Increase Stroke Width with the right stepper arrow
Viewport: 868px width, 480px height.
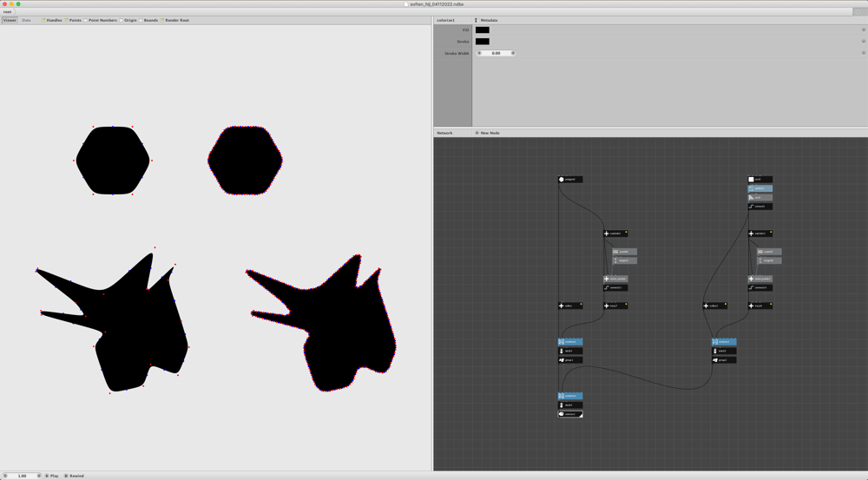(513, 53)
